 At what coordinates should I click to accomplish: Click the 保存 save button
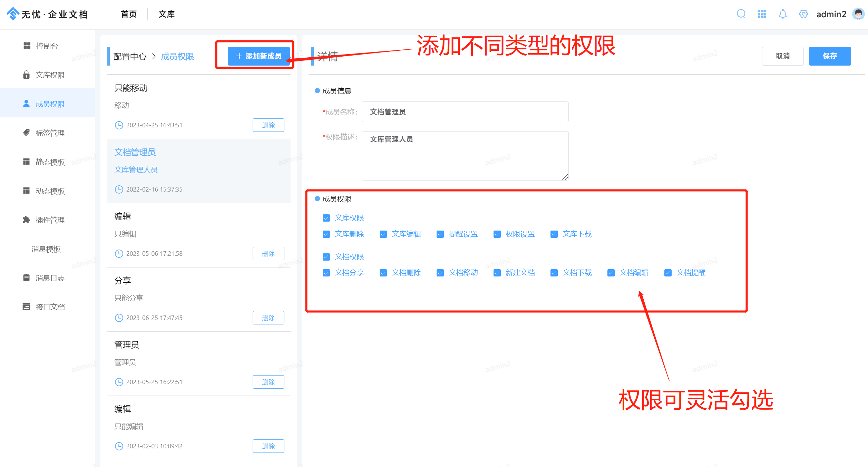pos(829,56)
